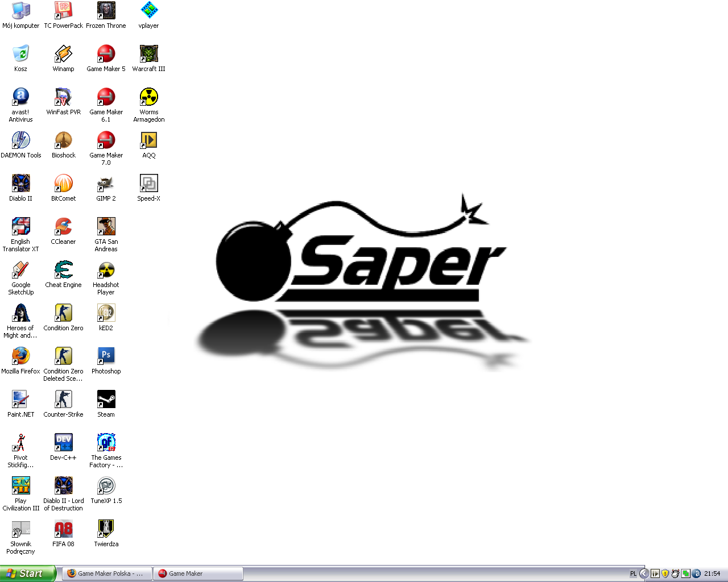
Task: Select the Steam desktop shortcut
Action: pos(106,400)
